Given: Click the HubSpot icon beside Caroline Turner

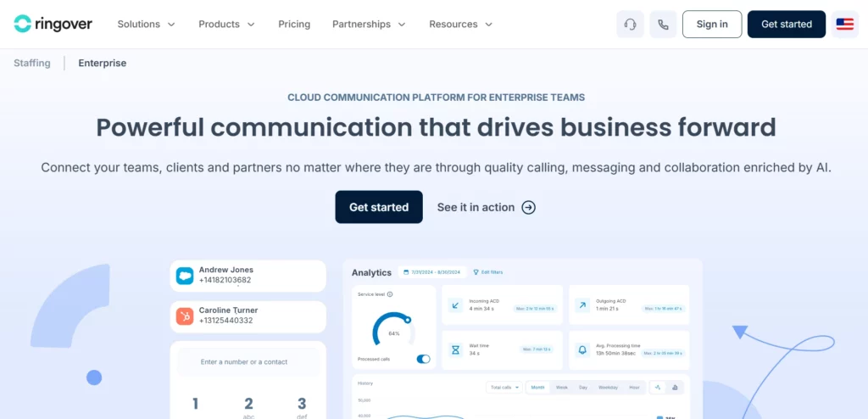Looking at the screenshot, I should pyautogui.click(x=185, y=316).
